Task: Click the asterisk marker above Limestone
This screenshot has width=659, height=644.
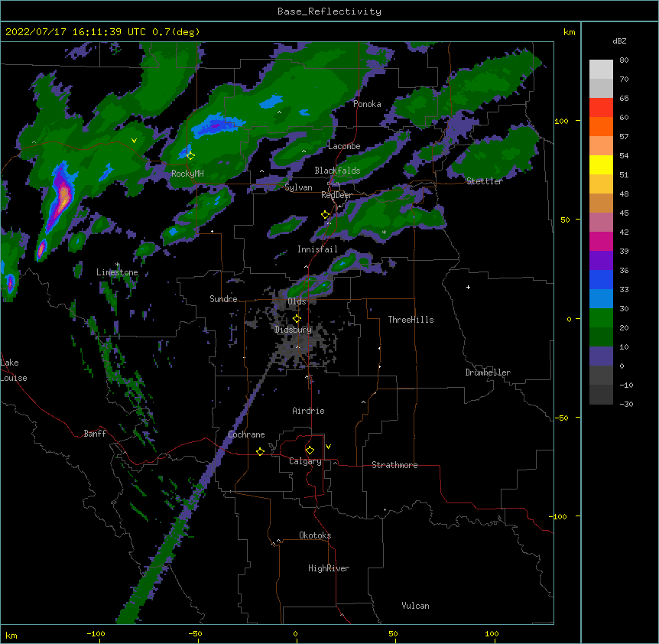Action: (118, 265)
